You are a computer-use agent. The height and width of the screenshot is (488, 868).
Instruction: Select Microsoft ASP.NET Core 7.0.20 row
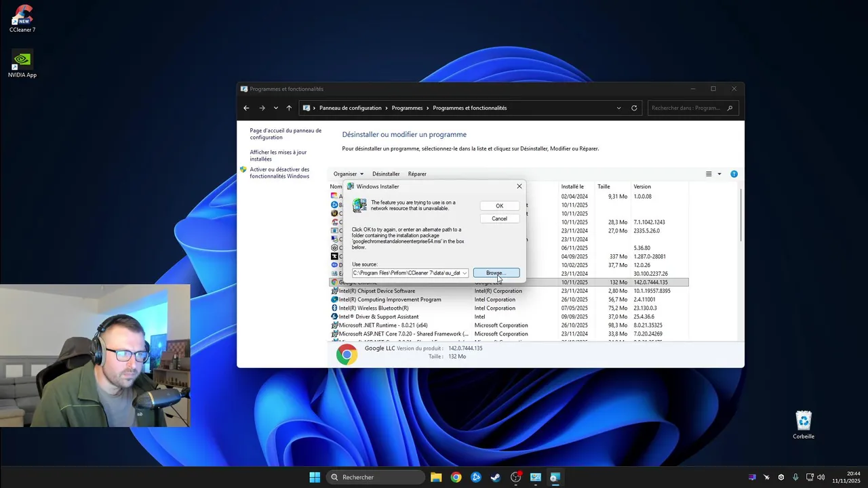pos(509,334)
